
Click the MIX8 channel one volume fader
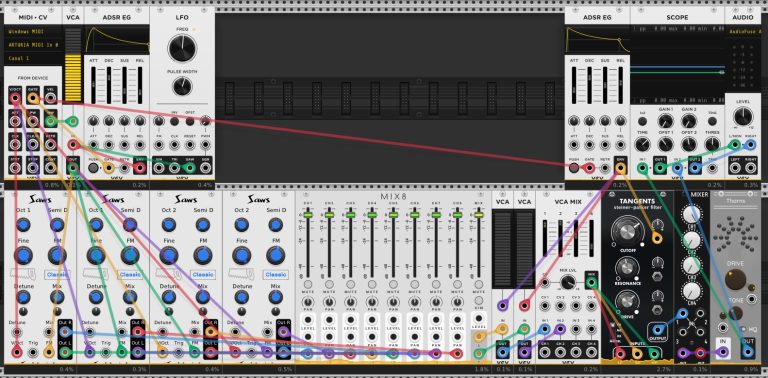pos(308,215)
